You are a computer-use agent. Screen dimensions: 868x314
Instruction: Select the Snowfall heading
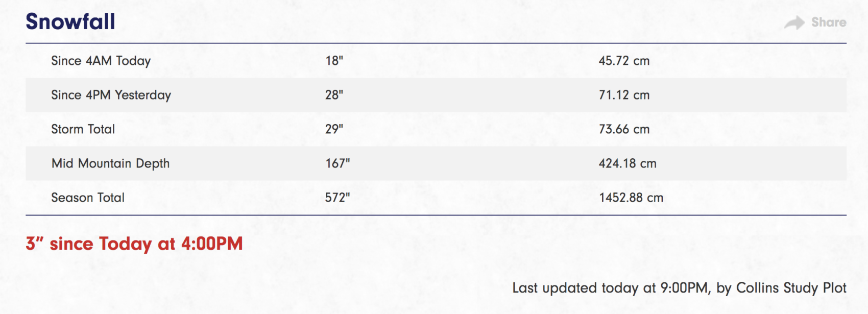click(x=70, y=21)
